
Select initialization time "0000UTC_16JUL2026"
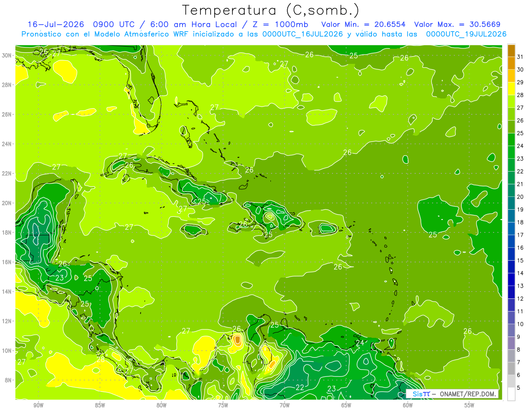302,34
